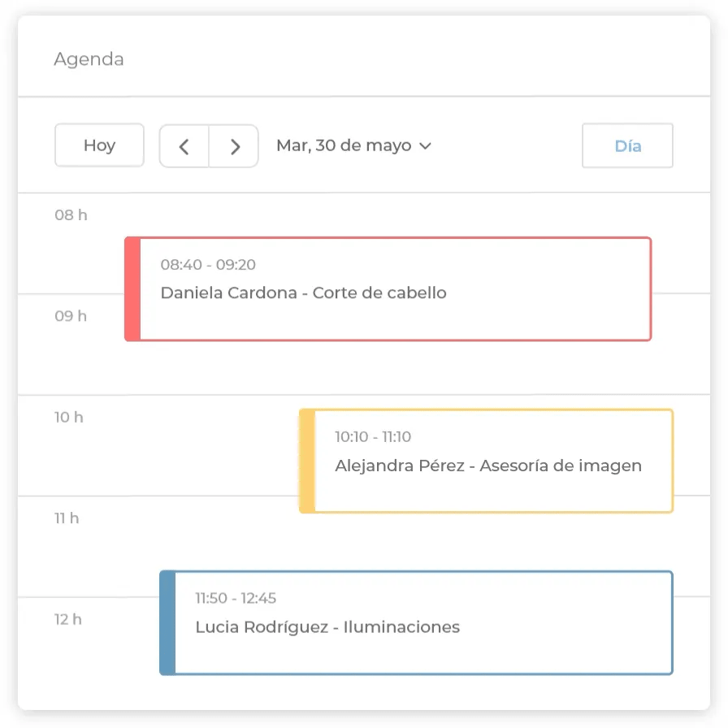The width and height of the screenshot is (728, 728).
Task: Select the Agenda header
Action: [x=89, y=58]
